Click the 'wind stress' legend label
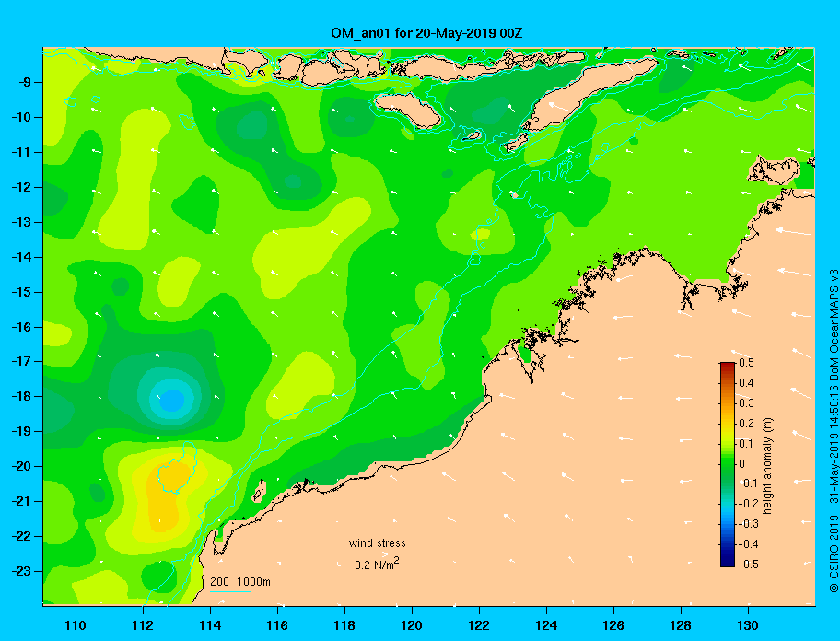 pyautogui.click(x=377, y=543)
